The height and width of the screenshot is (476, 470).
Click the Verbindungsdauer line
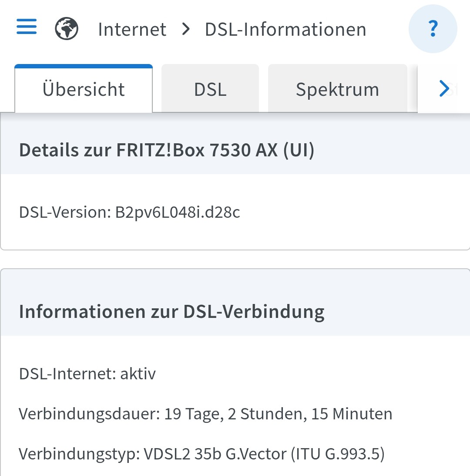pyautogui.click(x=205, y=414)
